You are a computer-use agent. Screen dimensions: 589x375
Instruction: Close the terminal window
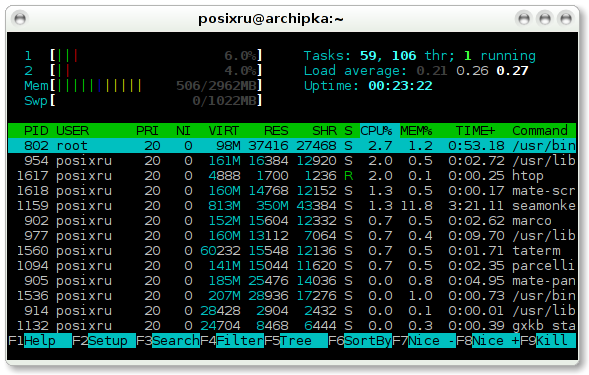[566, 18]
